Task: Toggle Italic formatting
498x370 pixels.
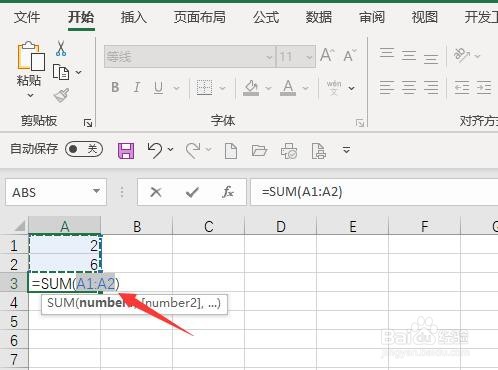Action: pyautogui.click(x=137, y=88)
